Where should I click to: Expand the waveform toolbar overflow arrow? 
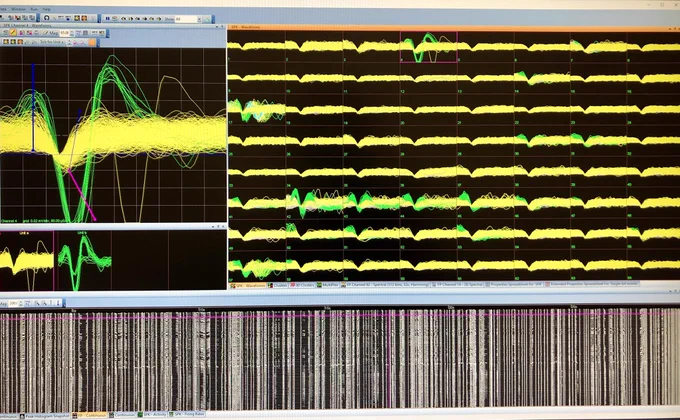[107, 33]
